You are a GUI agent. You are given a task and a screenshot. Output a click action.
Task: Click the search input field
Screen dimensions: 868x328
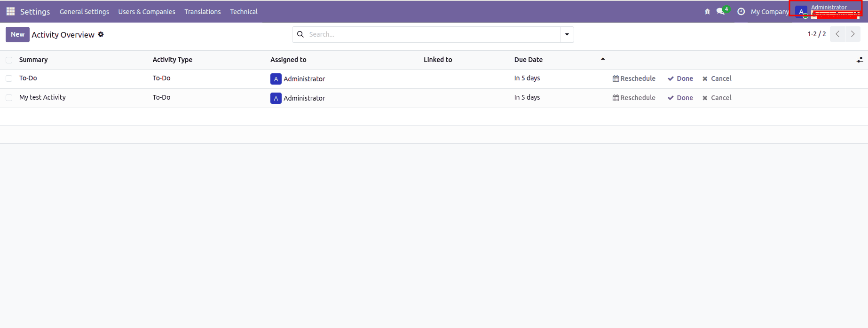[433, 34]
